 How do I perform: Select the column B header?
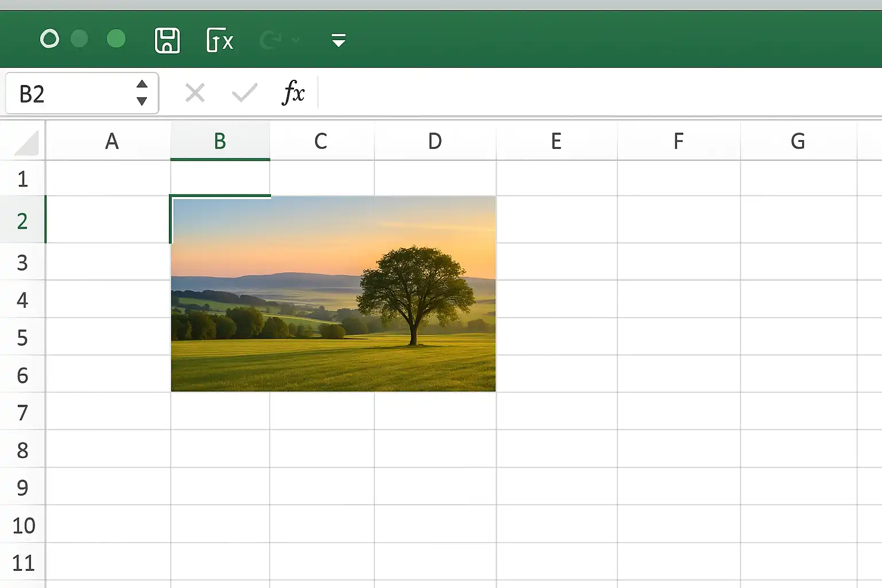(x=220, y=141)
